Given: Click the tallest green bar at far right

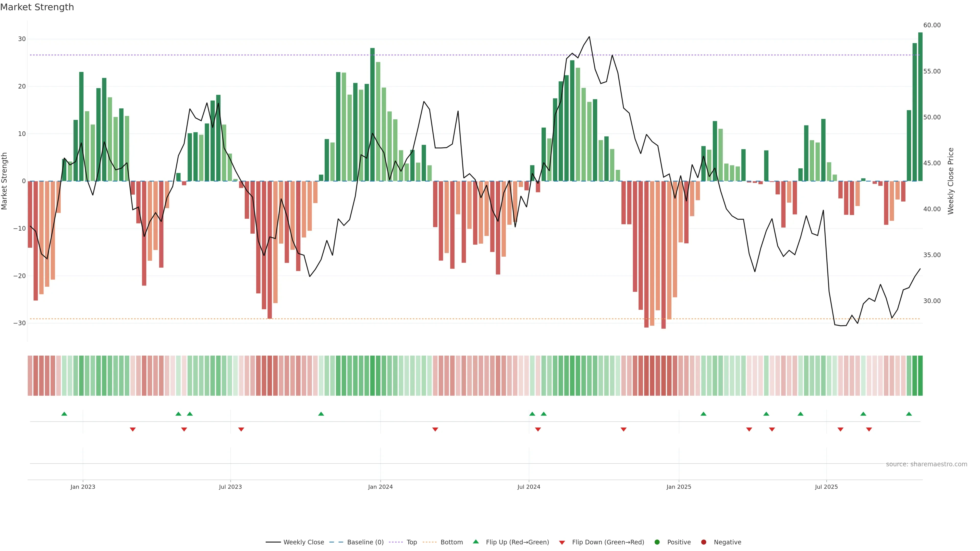Looking at the screenshot, I should click(920, 106).
